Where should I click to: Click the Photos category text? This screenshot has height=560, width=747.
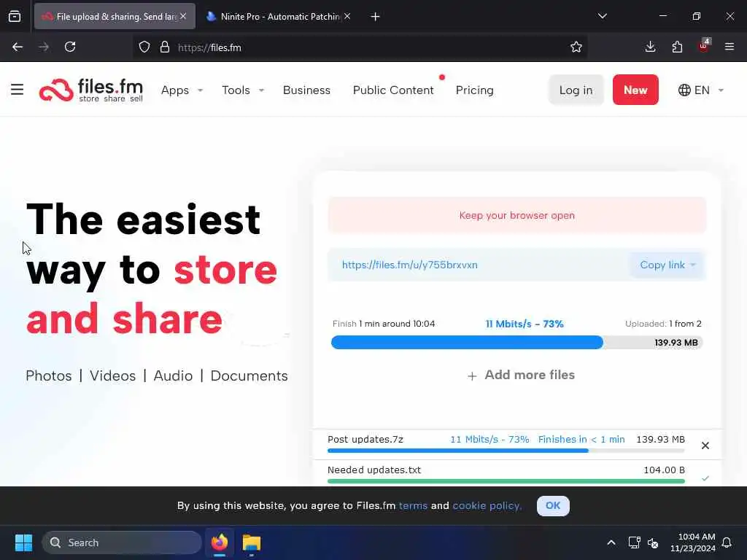point(49,376)
